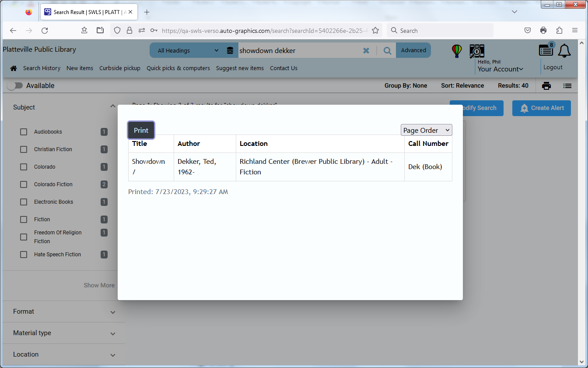The image size is (588, 368).
Task: Check the Fiction checkbox
Action: click(24, 219)
